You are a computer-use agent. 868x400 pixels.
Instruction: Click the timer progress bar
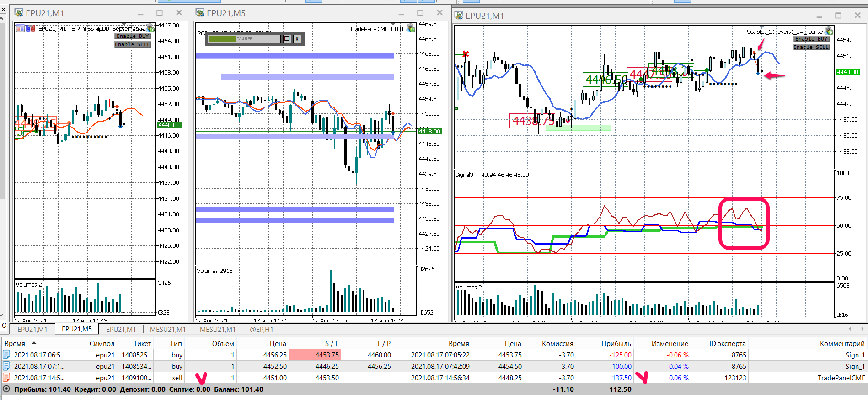(244, 39)
